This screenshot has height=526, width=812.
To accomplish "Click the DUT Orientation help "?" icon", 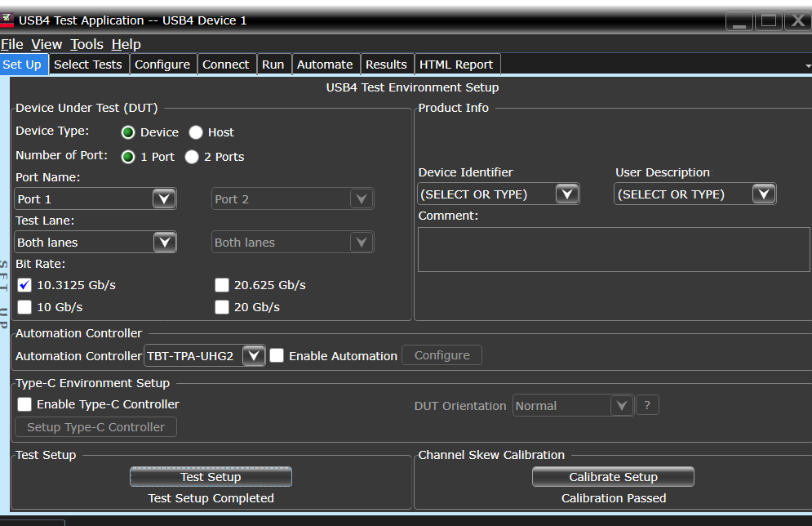I will point(647,404).
